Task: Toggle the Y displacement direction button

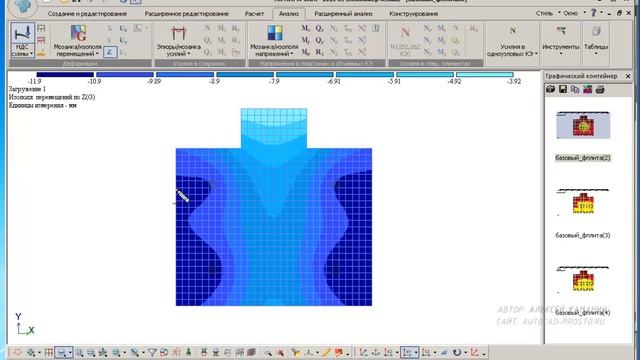Action: pyautogui.click(x=109, y=40)
